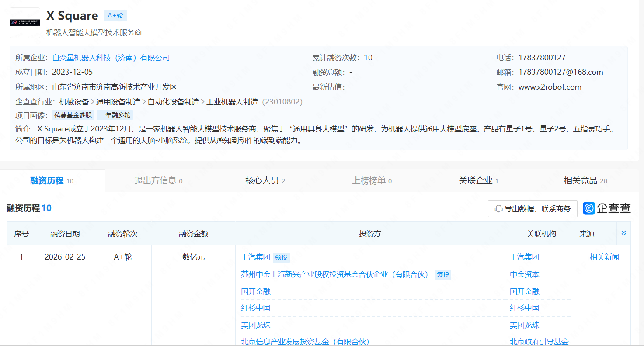Open investor 上汽集团 link in 投资方 column
644x346 pixels.
(255, 257)
